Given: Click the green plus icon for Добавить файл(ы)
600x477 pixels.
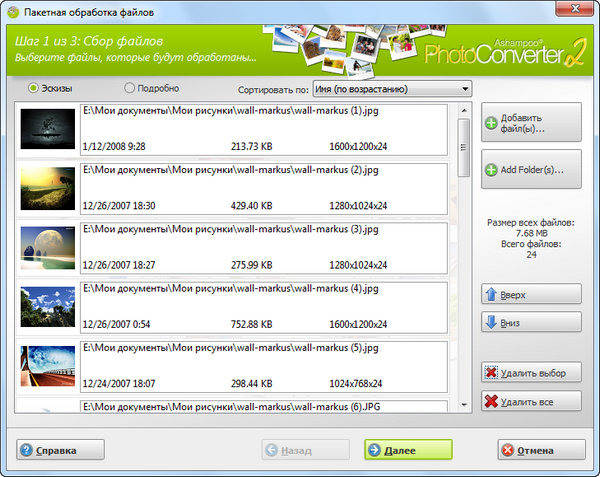Looking at the screenshot, I should click(x=492, y=123).
